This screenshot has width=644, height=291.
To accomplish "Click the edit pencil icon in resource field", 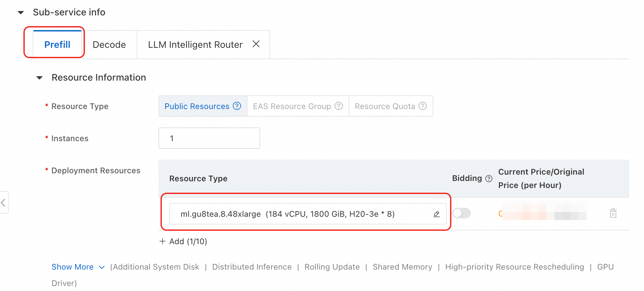I will point(436,214).
